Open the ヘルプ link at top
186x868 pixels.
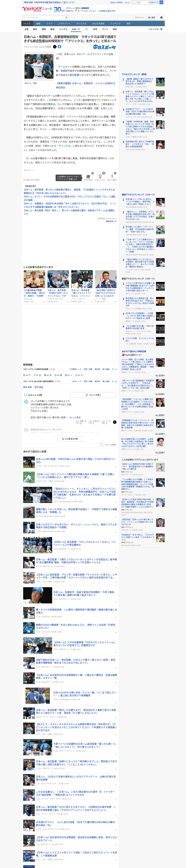coord(127,2)
